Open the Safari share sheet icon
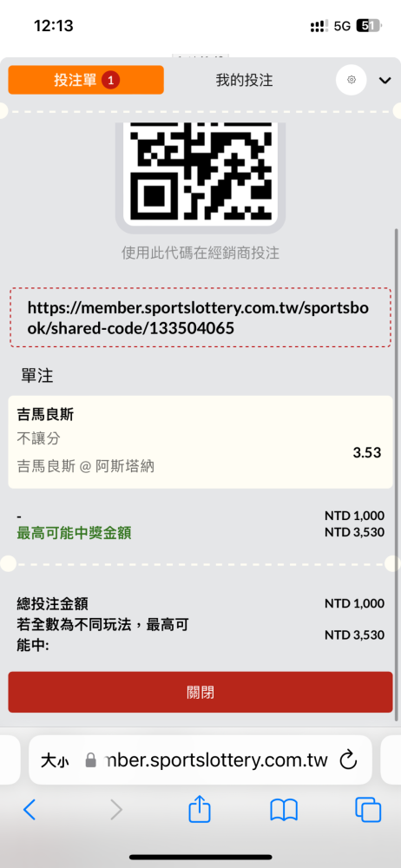This screenshot has height=868, width=401. click(x=200, y=809)
